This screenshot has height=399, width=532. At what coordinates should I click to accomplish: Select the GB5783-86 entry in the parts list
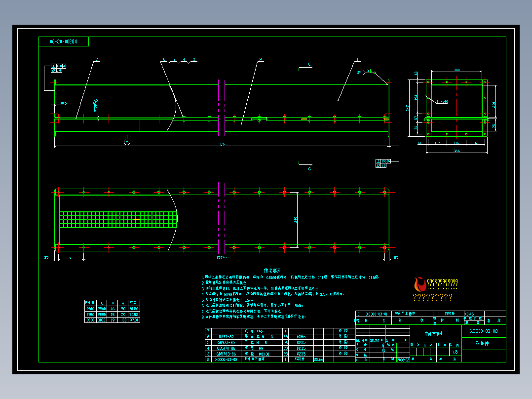226,354
